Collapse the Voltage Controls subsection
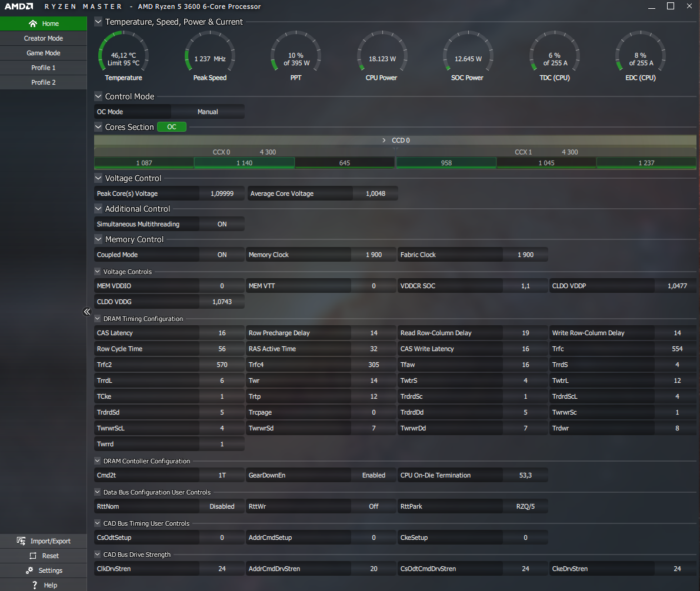Viewport: 700px width, 591px height. coord(97,272)
